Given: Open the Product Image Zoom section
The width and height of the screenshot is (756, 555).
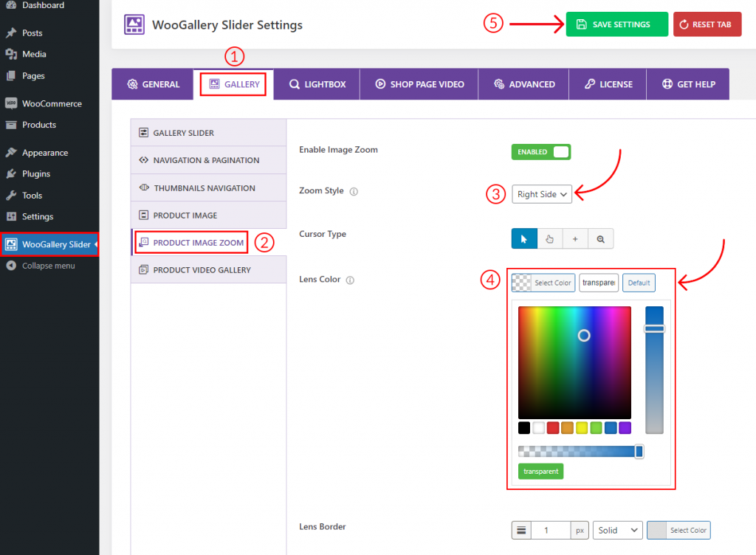Looking at the screenshot, I should [x=209, y=242].
